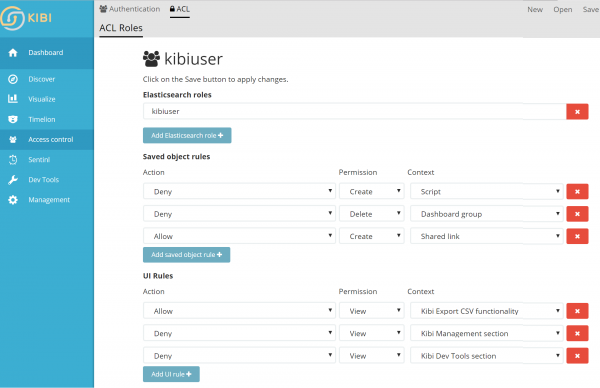Open Permission dropdown for Dev Tools section rule
Image resolution: width=600 pixels, height=388 pixels.
point(371,355)
